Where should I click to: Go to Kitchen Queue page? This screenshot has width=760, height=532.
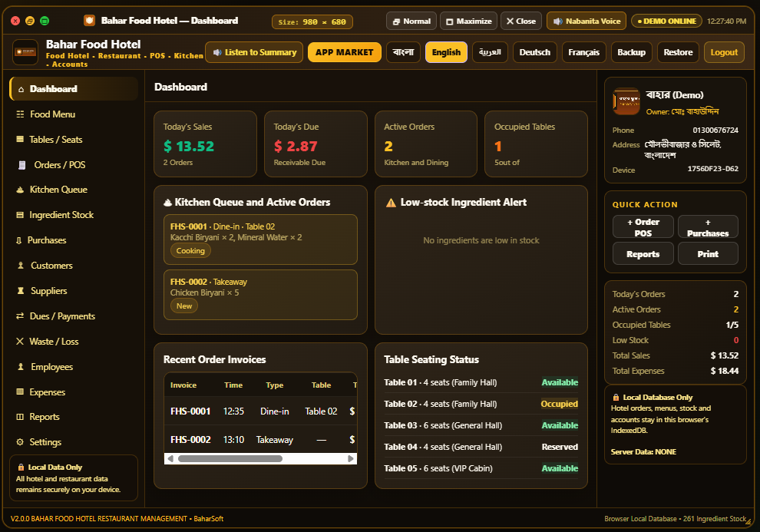click(x=74, y=190)
